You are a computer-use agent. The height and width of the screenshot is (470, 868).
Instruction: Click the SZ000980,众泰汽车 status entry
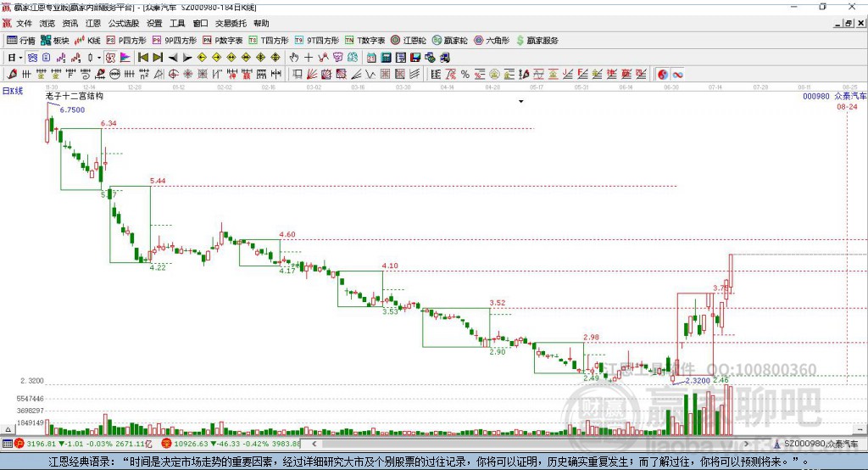click(821, 444)
